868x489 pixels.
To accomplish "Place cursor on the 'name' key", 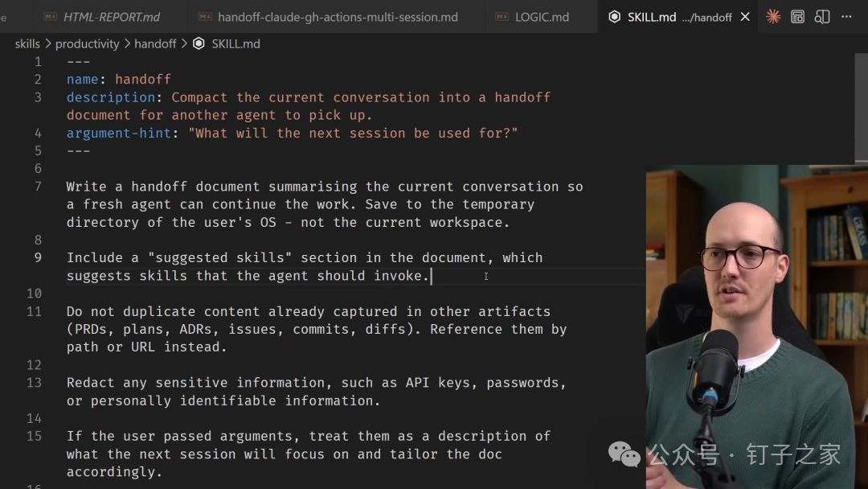I will [83, 79].
